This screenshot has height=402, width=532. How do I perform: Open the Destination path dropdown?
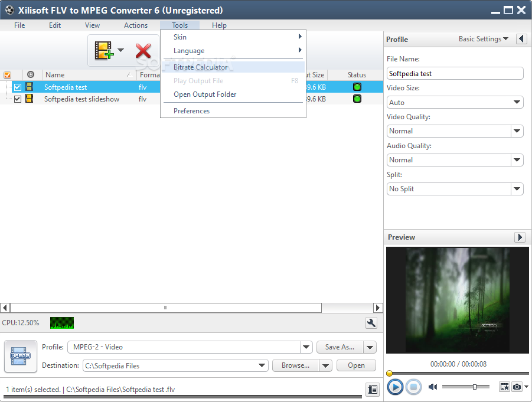point(262,365)
